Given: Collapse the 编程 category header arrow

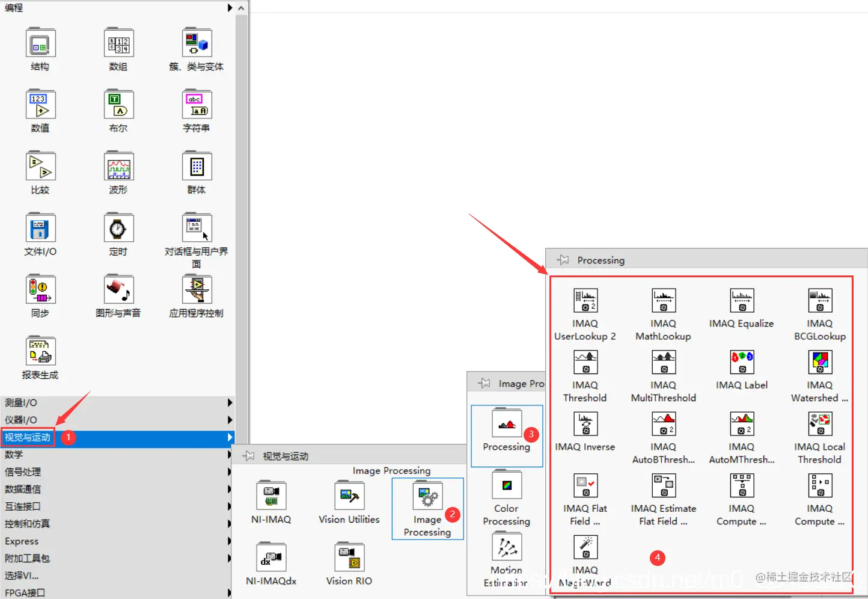Looking at the screenshot, I should [x=230, y=8].
